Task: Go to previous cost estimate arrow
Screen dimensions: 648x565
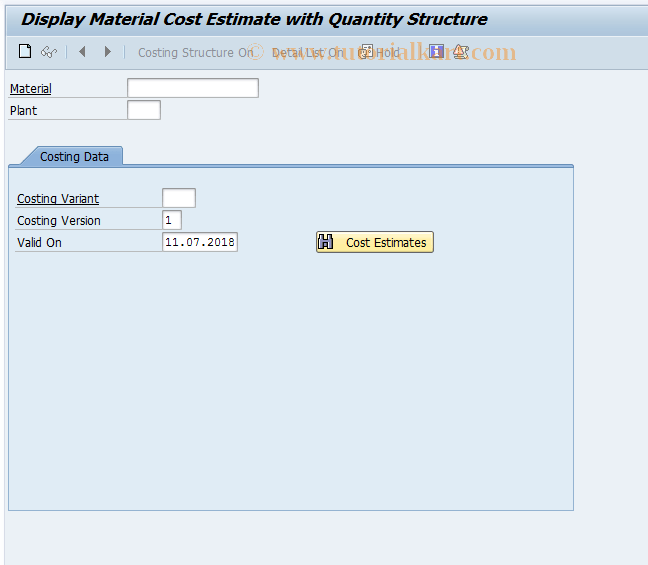Action: coord(82,52)
